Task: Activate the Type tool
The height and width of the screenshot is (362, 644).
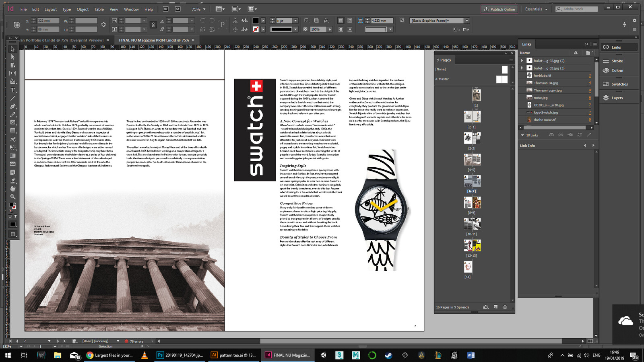Action: point(12,90)
